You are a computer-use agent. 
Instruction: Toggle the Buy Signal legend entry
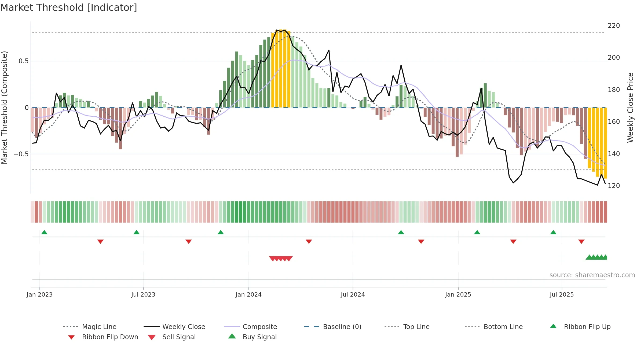tap(252, 337)
